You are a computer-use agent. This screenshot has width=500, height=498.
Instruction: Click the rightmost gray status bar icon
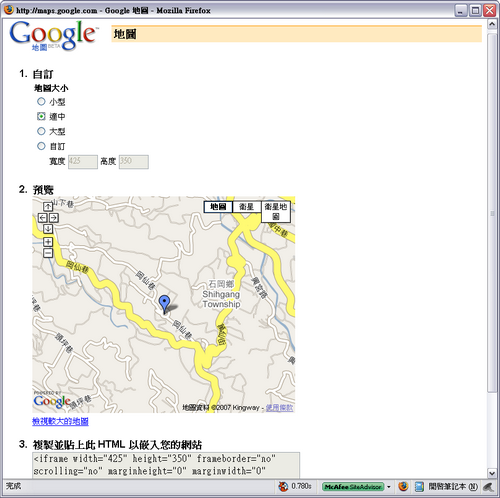click(488, 487)
